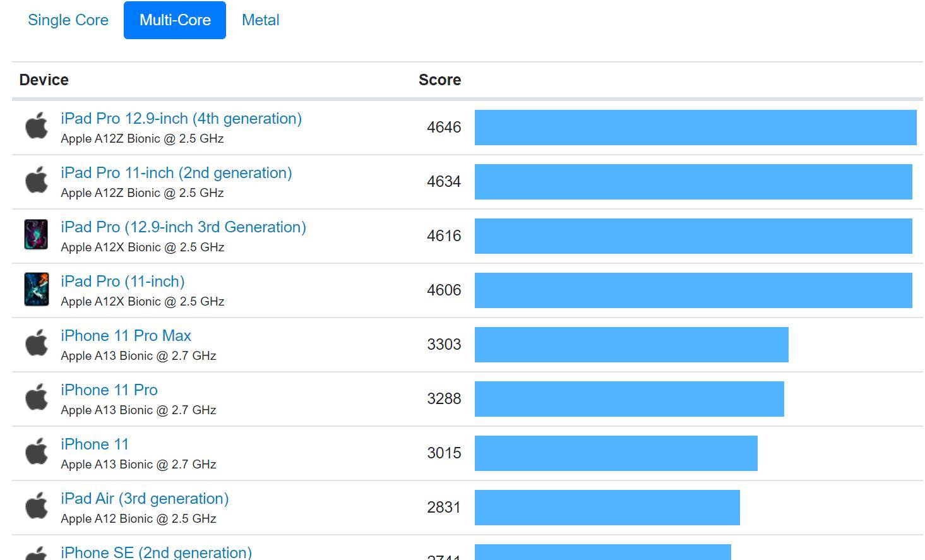Open the iPhone SE (2nd generation) link
This screenshot has height=560, width=925.
156,552
